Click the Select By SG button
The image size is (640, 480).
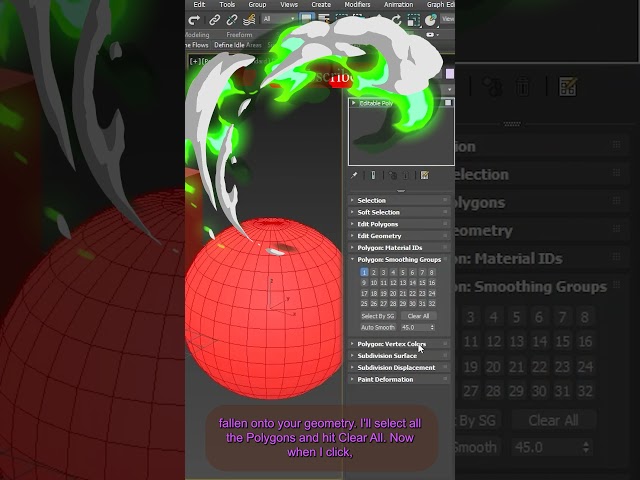click(378, 316)
